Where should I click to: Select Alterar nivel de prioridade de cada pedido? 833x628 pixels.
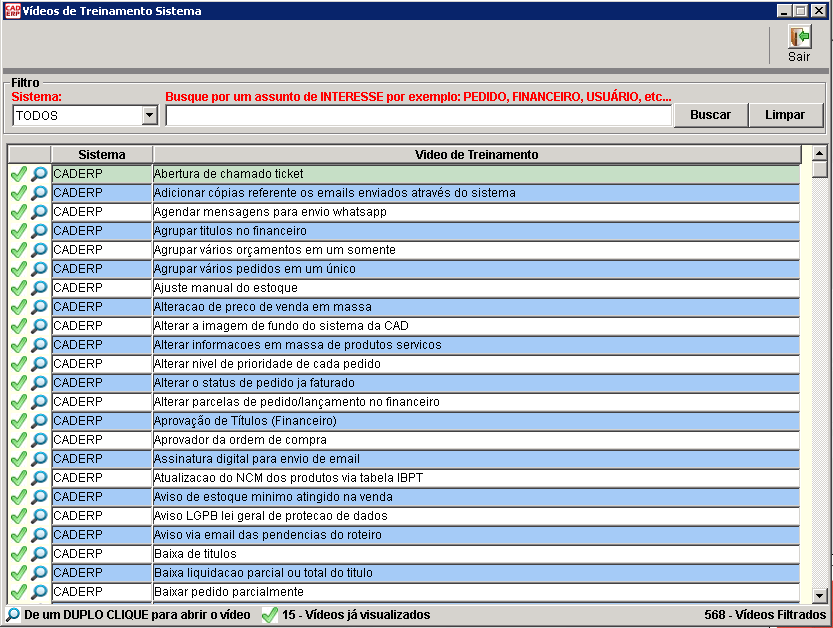[x=477, y=364]
